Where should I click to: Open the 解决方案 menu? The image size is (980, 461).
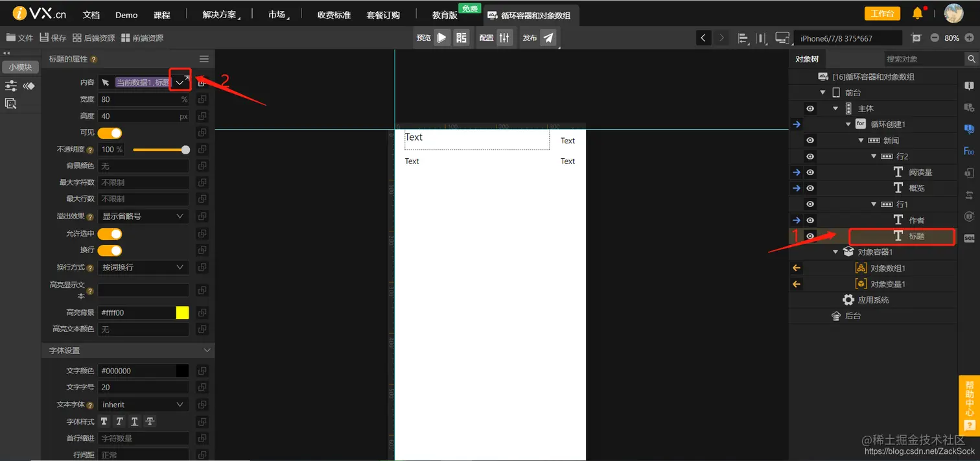220,15
